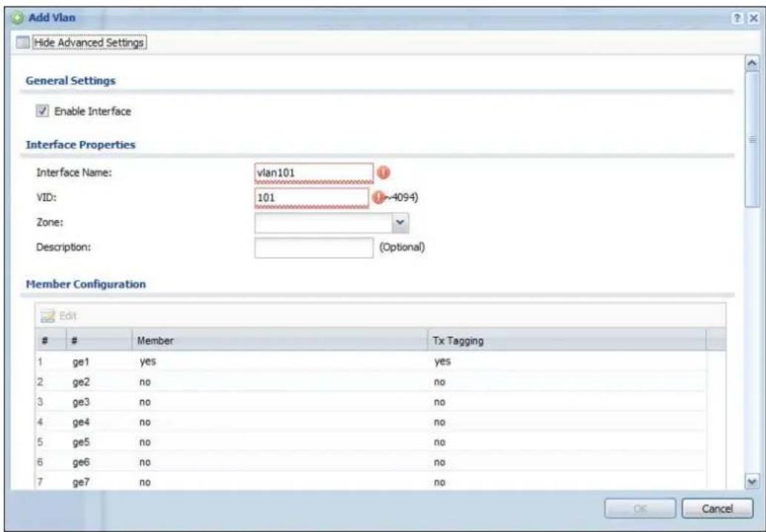
Task: Select the ge6 row
Action: pyautogui.click(x=370, y=462)
